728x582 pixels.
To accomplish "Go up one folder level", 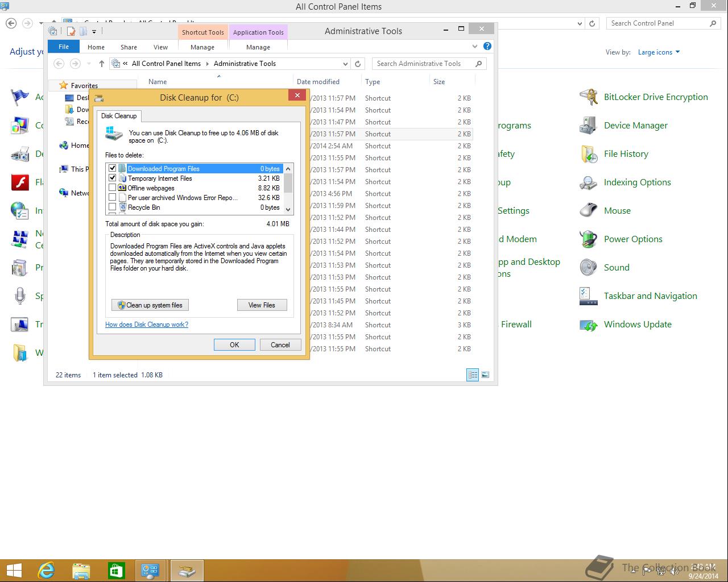I will (x=101, y=64).
